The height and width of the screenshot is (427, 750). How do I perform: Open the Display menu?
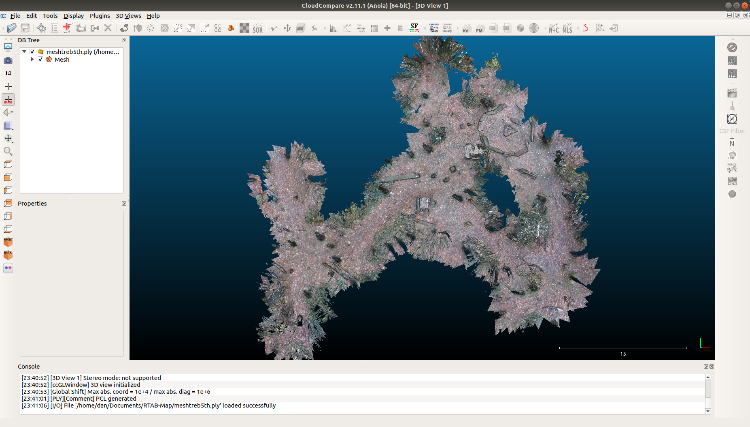[x=74, y=16]
